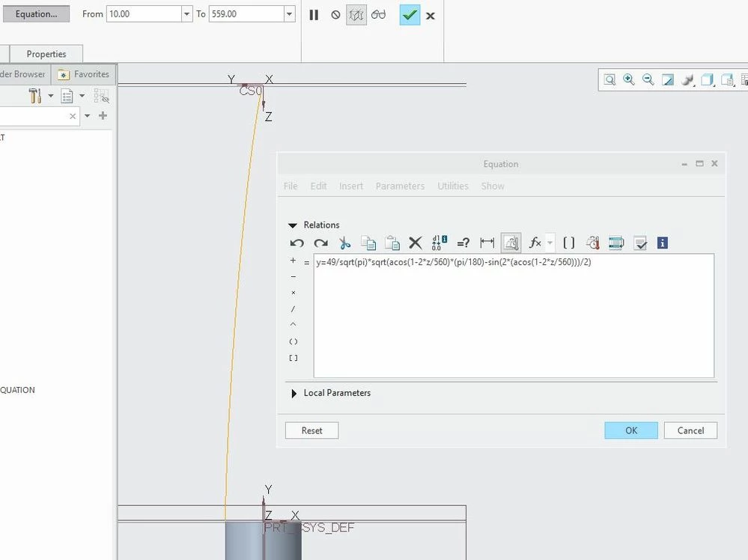Switch to the Folder Browser tab
Viewport: 748px width, 560px height.
(x=22, y=74)
